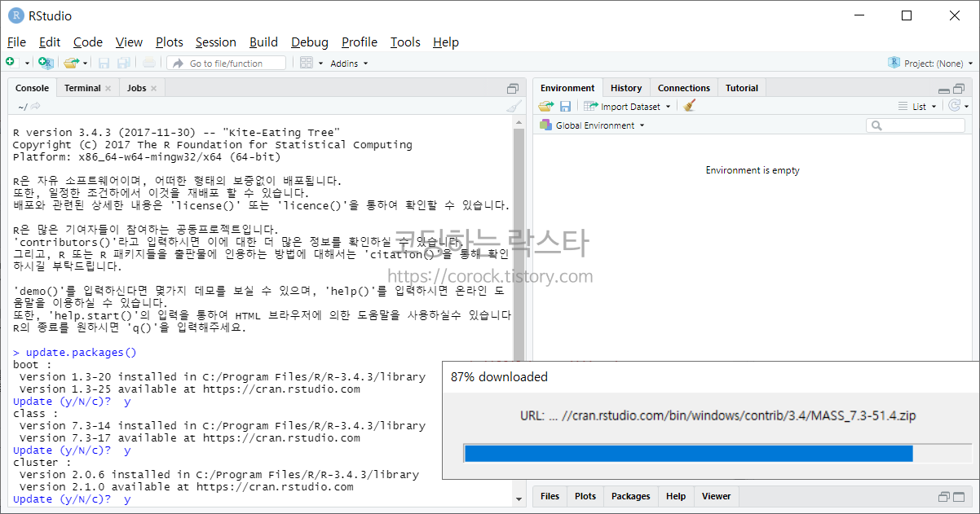Image resolution: width=980 pixels, height=514 pixels.
Task: Open the Help menu
Action: click(x=446, y=42)
